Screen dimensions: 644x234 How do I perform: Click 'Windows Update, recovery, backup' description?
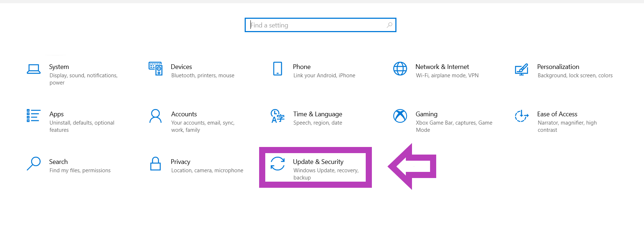[x=326, y=174]
